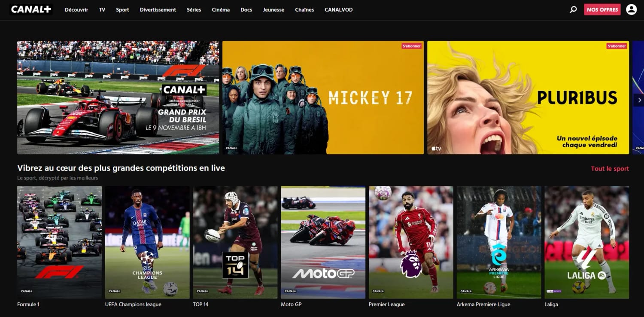Open the Premier League card
This screenshot has height=317, width=644.
point(410,242)
